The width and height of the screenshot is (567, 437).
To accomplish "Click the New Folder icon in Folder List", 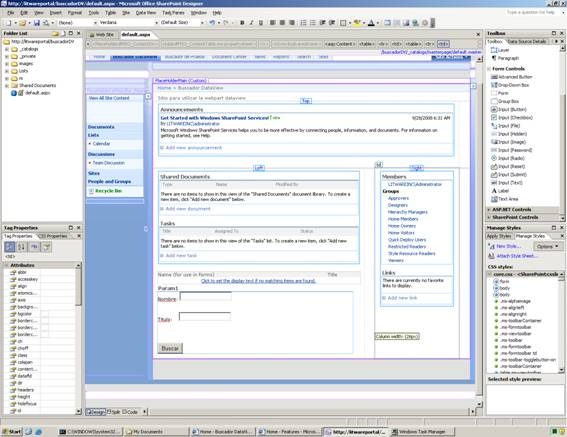I will [55, 33].
